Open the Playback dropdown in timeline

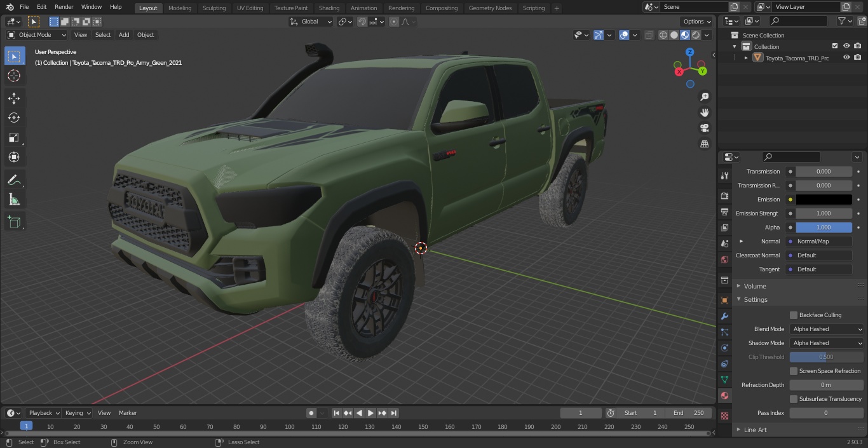[x=43, y=413]
